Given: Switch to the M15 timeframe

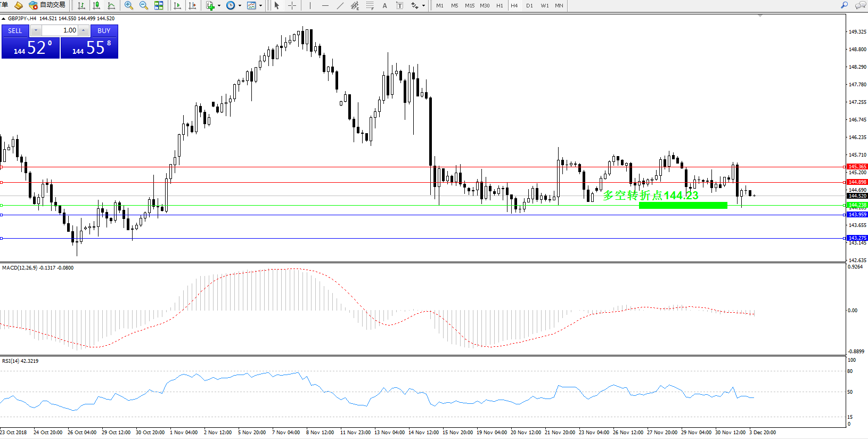Looking at the screenshot, I should tap(469, 5).
